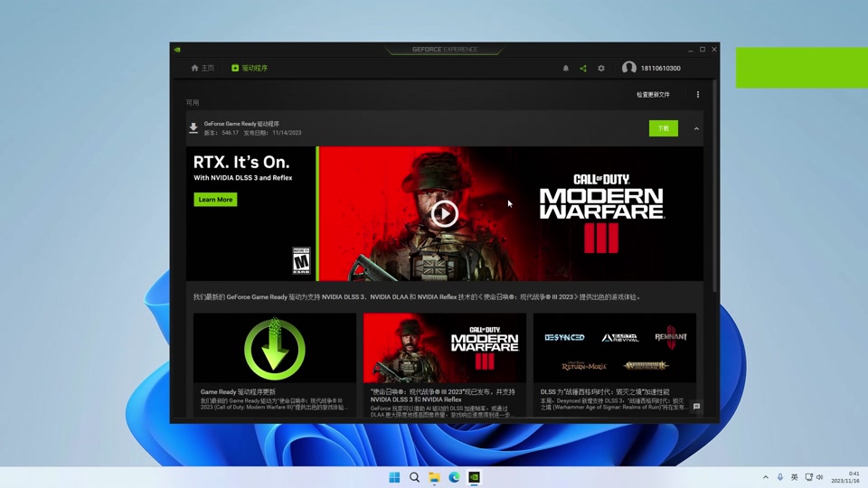Open the network display tray icon
868x488 pixels.
[808, 477]
